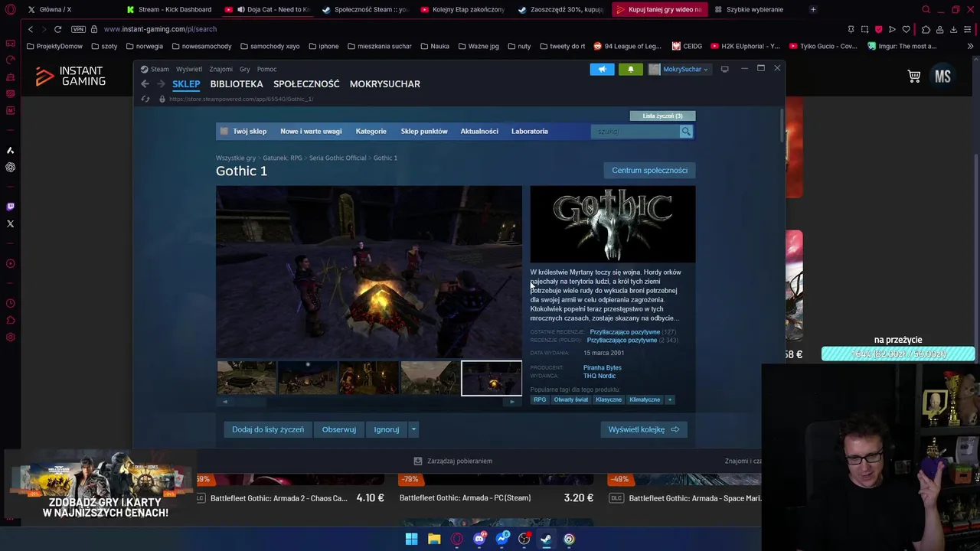Click the Ignoruj button
Viewport: 980px width, 551px height.
coord(387,429)
